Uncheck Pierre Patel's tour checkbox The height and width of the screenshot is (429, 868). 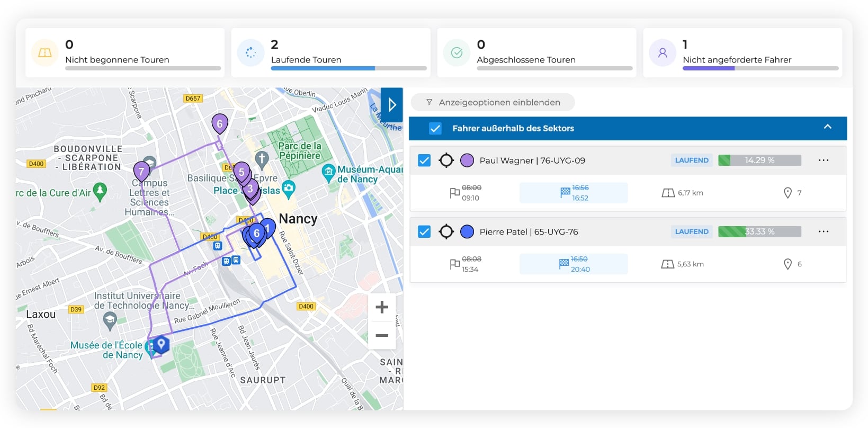click(424, 232)
